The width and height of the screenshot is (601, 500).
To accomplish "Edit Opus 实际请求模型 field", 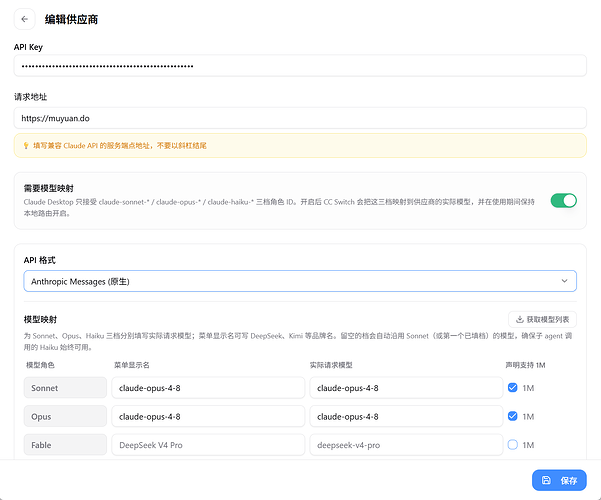I will [406, 416].
